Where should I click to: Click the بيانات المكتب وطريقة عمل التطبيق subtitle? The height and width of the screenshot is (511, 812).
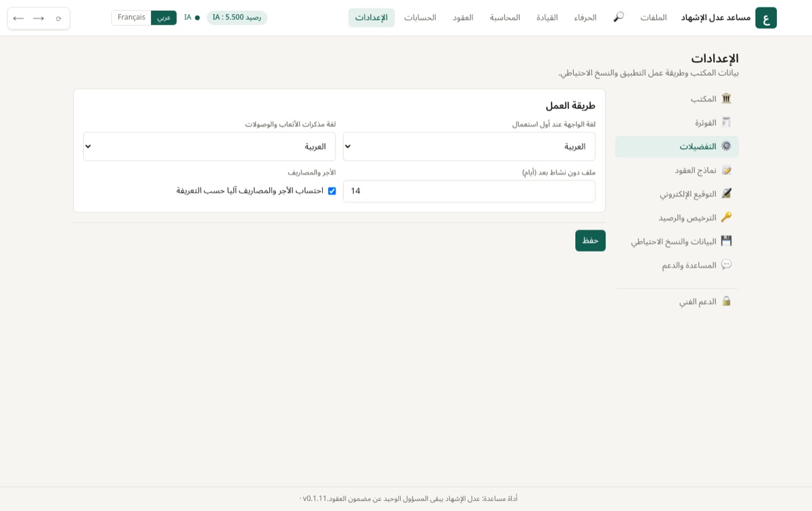(648, 73)
